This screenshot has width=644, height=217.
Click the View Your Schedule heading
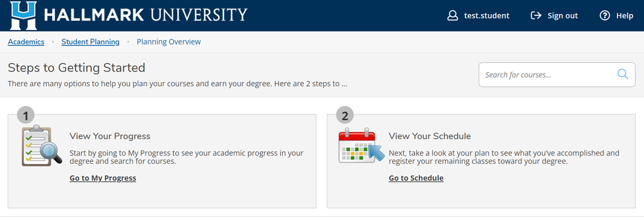click(430, 136)
